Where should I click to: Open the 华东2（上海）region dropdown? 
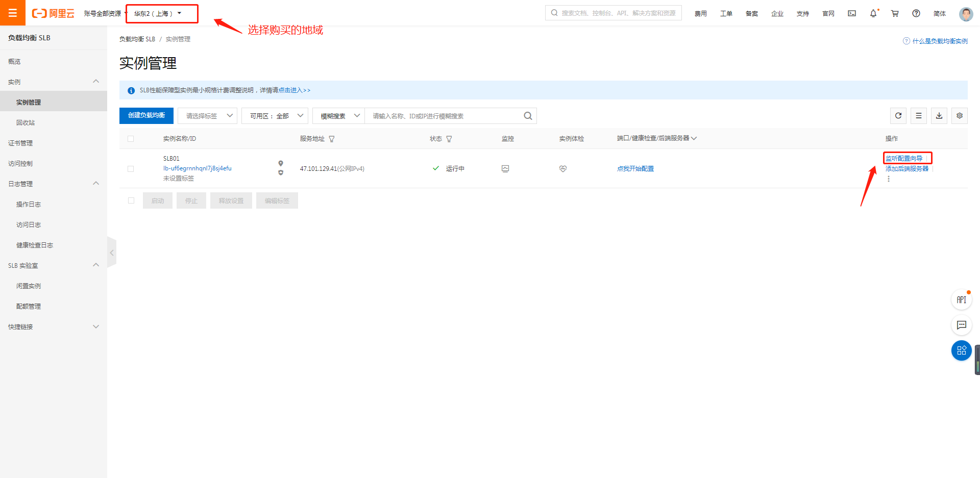[x=158, y=14]
